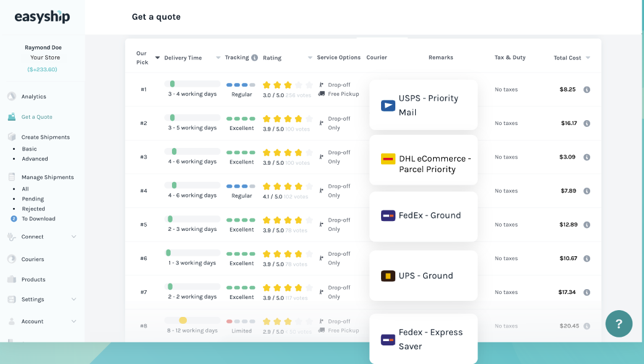Open Get a Quote menu item
Screen dimensions: 644x364
pos(36,117)
